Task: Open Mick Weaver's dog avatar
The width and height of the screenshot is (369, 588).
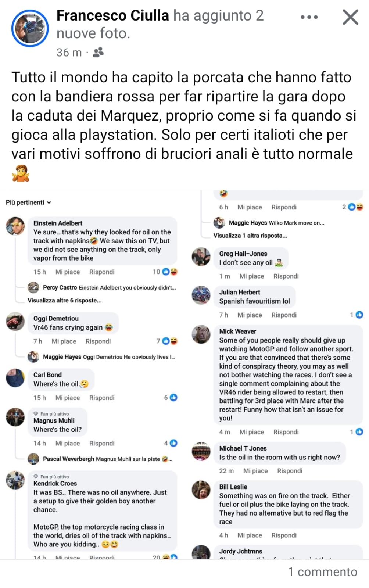Action: coord(201,334)
